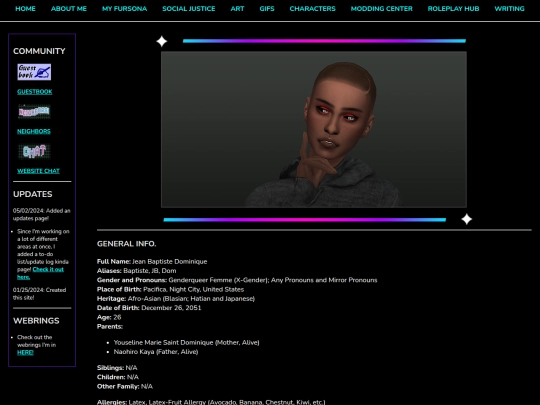Navigate to SOCIAL JUSTICE section

189,9
